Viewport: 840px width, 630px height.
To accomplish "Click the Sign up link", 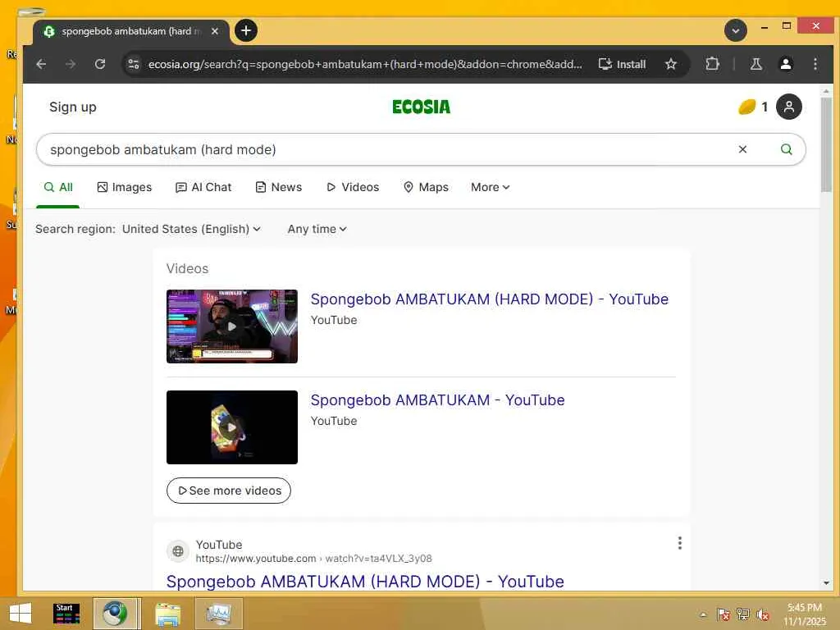I will [x=73, y=107].
